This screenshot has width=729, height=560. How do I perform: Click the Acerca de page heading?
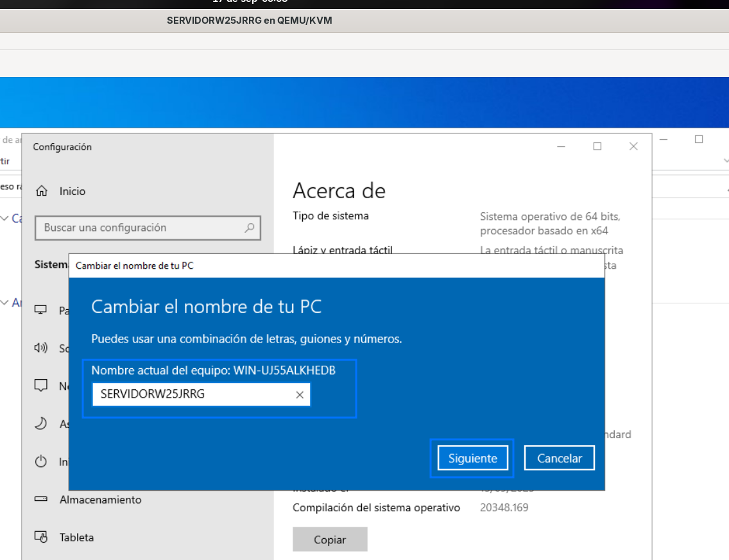[x=339, y=191]
